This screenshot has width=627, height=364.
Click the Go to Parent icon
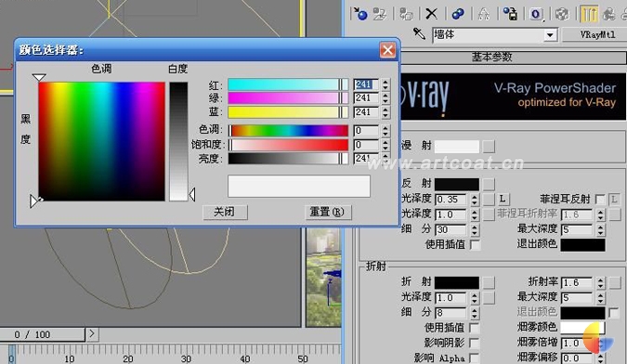(608, 14)
